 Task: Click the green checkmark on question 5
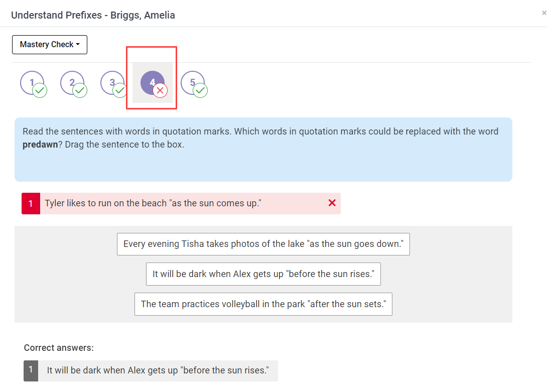click(200, 91)
